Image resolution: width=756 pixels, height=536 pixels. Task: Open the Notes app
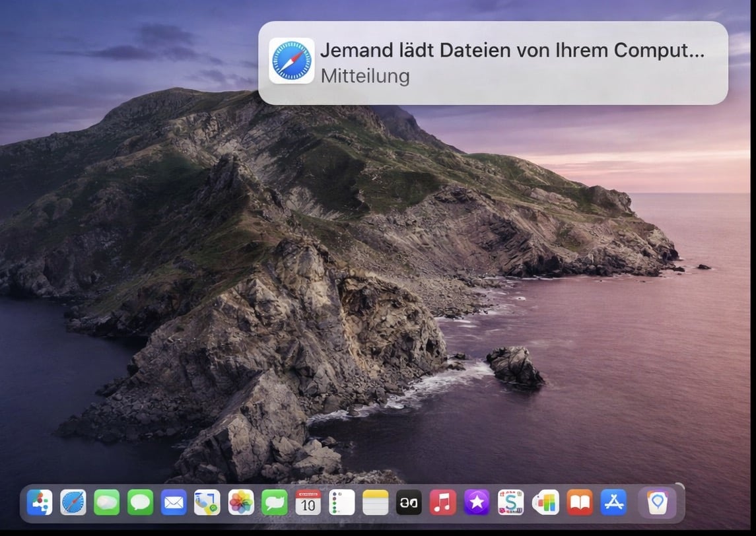374,503
